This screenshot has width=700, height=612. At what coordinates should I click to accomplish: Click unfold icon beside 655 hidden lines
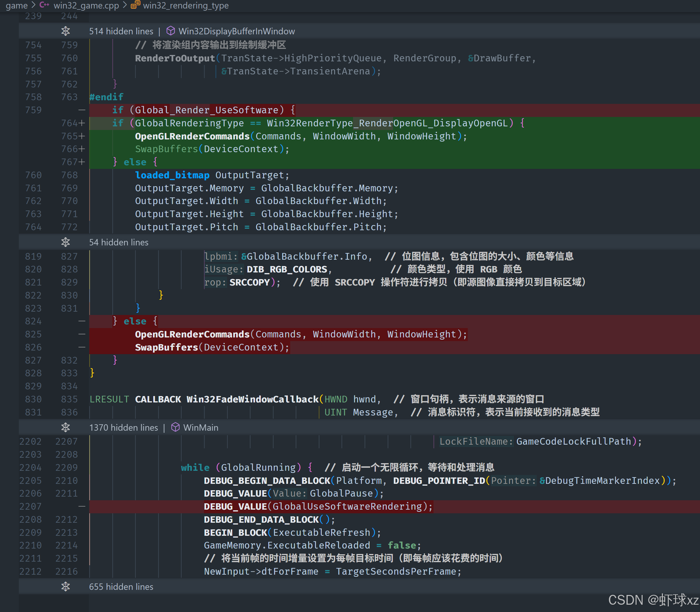tap(66, 586)
